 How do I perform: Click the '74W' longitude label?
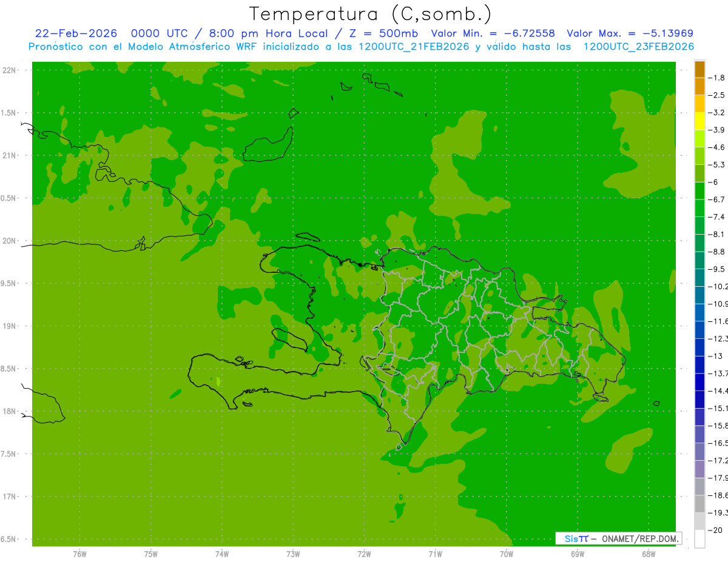click(222, 554)
